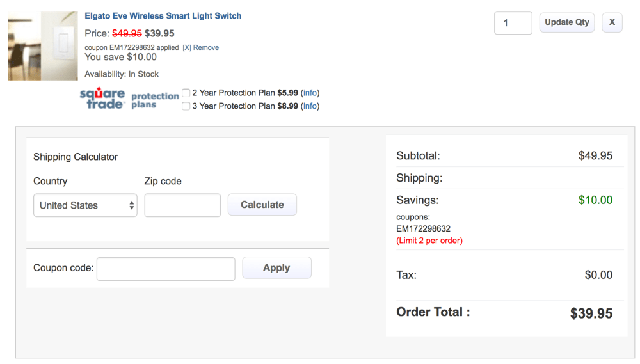
Task: Select the Coupon code text box
Action: 166,269
